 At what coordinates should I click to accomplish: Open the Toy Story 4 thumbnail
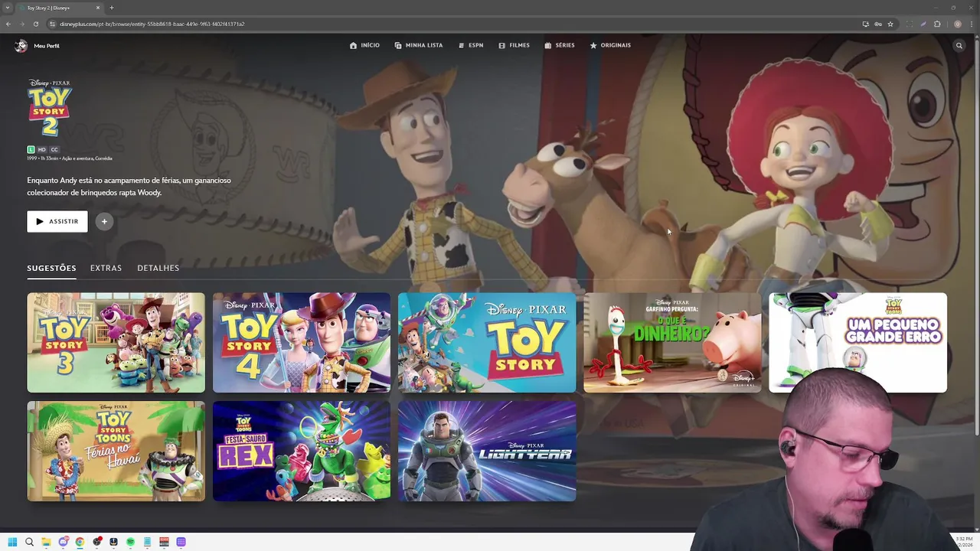pos(302,342)
